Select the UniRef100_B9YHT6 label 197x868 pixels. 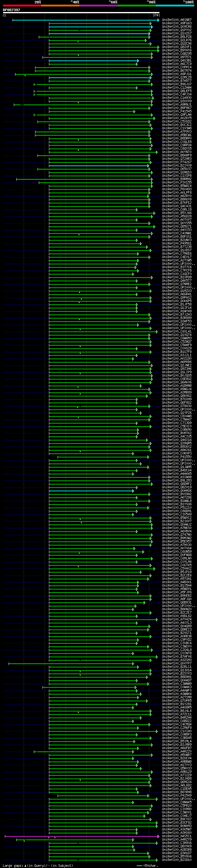pos(177,50)
